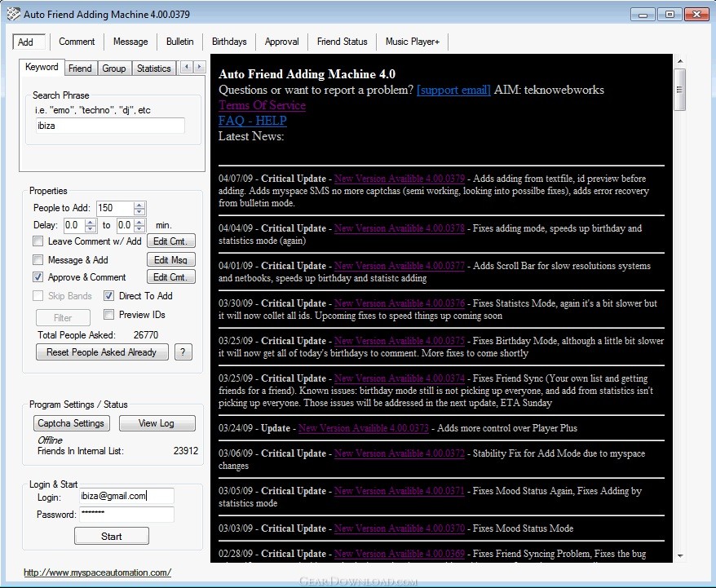The width and height of the screenshot is (716, 588).
Task: Click Edit Cmt. beside Approve & Comment
Action: coord(170,277)
